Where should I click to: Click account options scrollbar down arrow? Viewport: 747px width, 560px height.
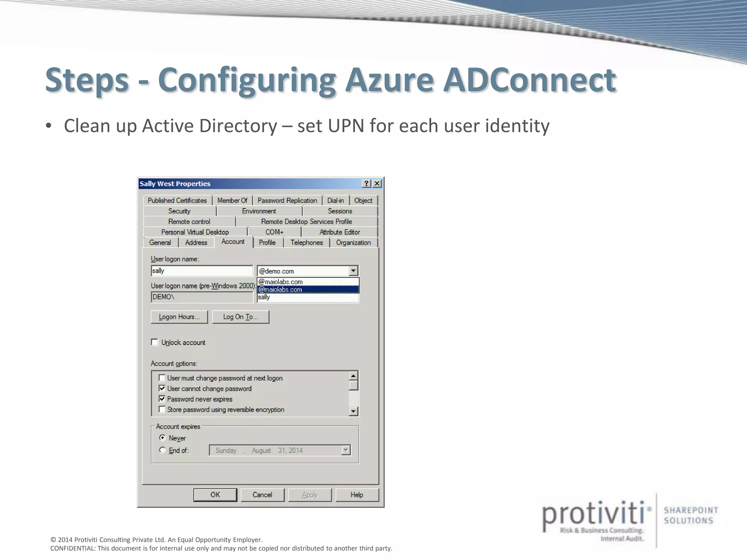coord(353,411)
